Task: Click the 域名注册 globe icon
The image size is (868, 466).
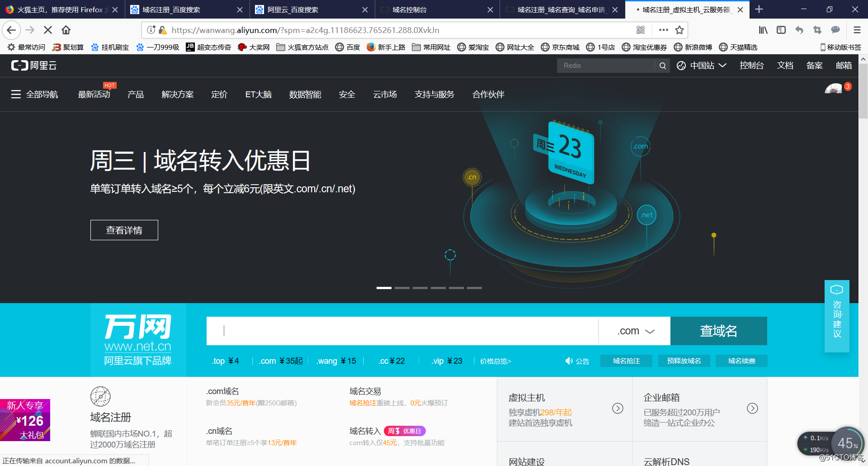Action: click(100, 396)
